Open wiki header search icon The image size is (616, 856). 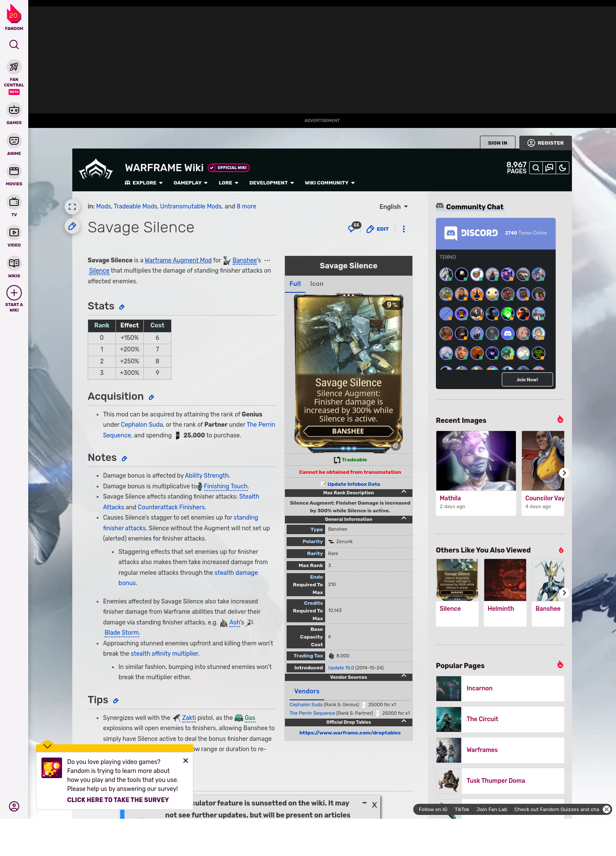pyautogui.click(x=536, y=168)
